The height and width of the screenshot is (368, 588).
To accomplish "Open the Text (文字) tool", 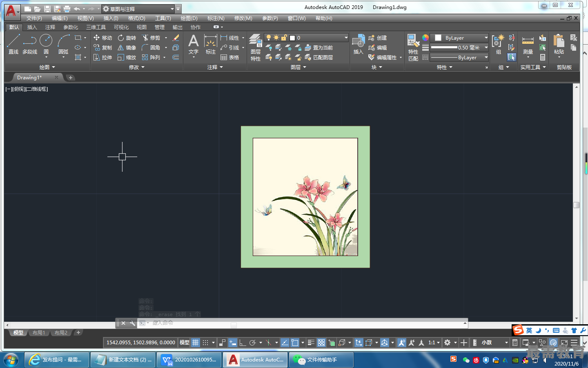I will click(194, 44).
